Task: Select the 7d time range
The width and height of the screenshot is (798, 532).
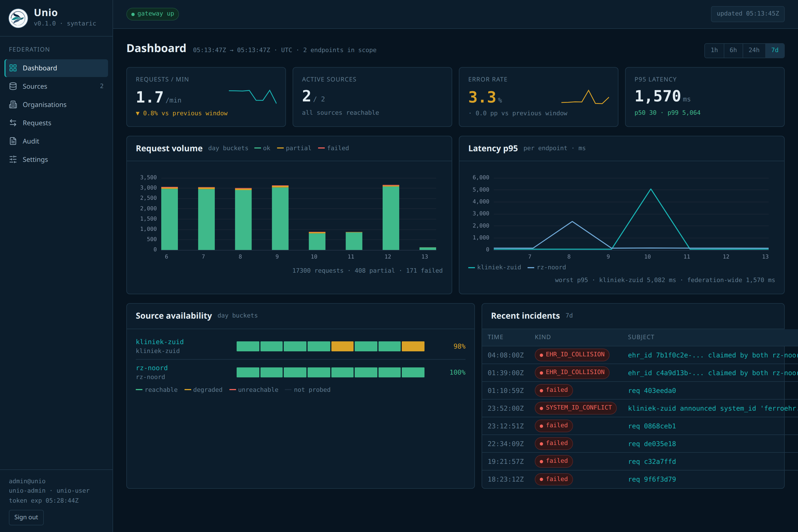Action: coord(775,50)
